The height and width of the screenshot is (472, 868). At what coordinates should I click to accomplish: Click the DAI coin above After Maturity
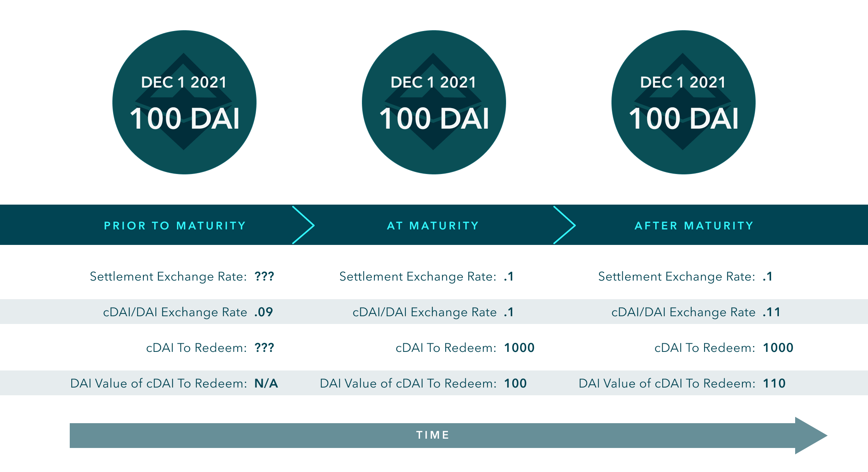tap(683, 102)
